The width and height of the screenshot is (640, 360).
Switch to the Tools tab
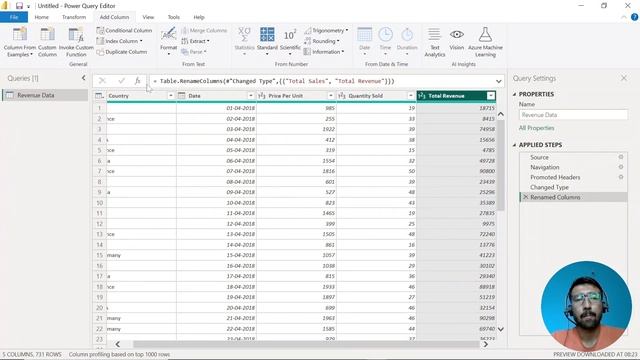[173, 17]
